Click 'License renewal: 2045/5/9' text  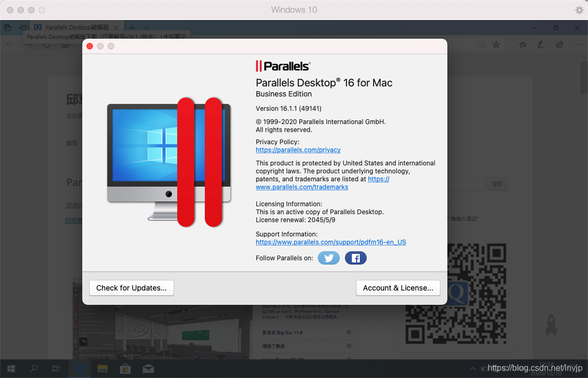coord(296,220)
